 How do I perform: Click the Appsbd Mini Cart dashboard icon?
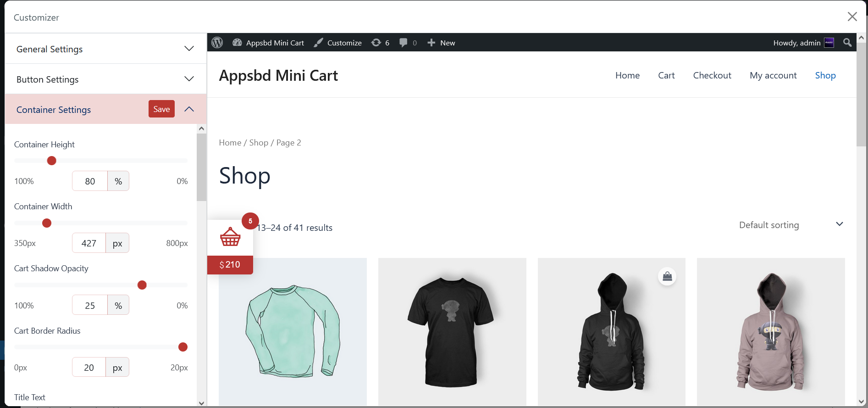pos(237,43)
